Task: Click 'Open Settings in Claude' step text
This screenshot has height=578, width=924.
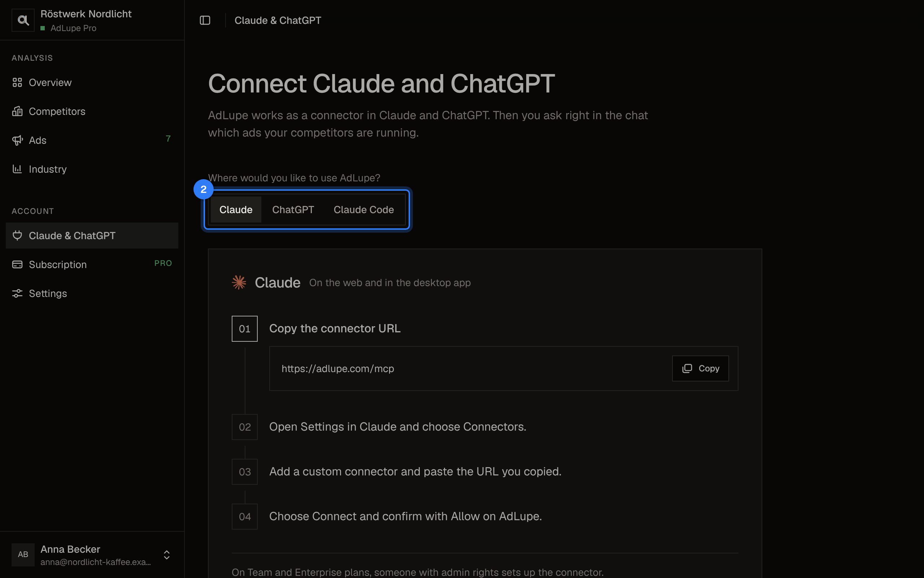Action: (x=397, y=427)
